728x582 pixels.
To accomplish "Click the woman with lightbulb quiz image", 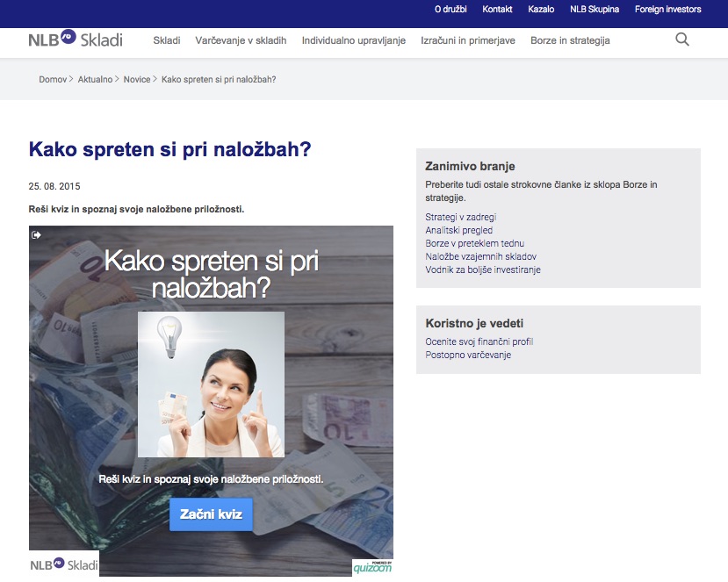I will (x=212, y=384).
